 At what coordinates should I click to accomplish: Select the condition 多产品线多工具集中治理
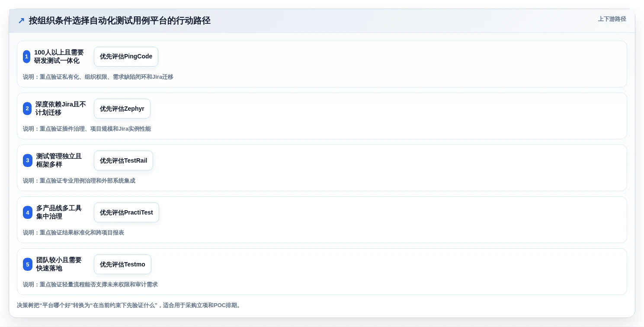tap(59, 212)
